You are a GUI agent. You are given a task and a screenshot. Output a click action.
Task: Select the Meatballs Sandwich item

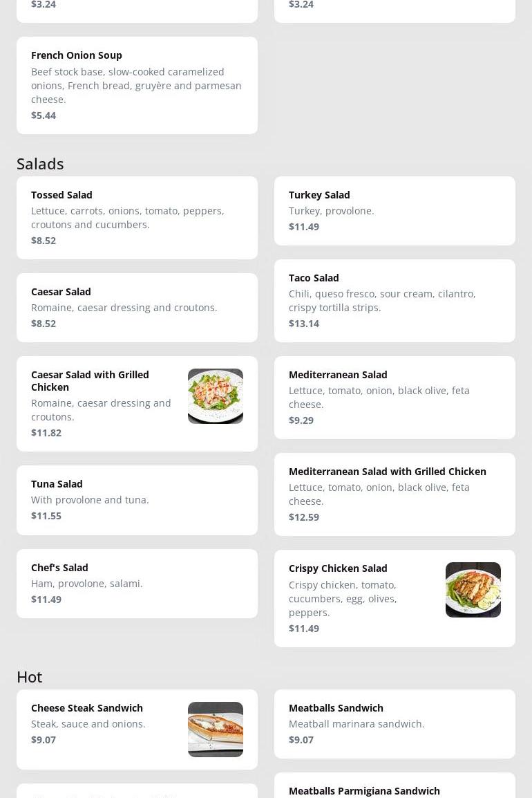click(395, 723)
